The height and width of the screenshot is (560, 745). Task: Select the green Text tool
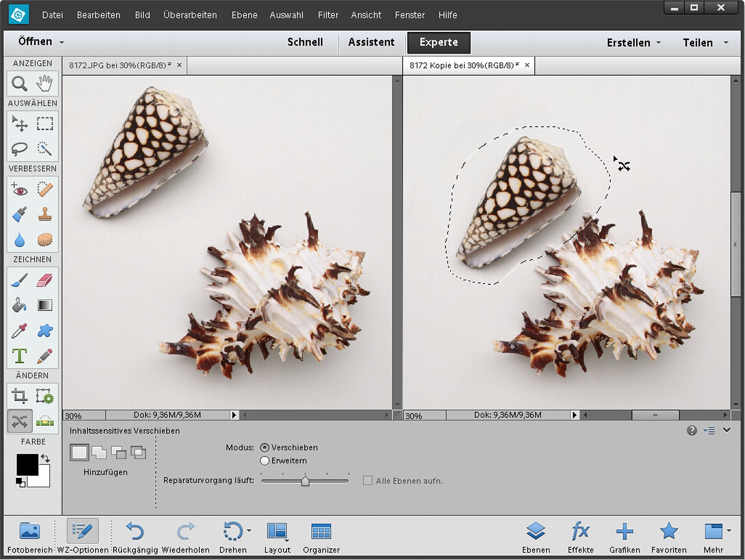[x=19, y=356]
